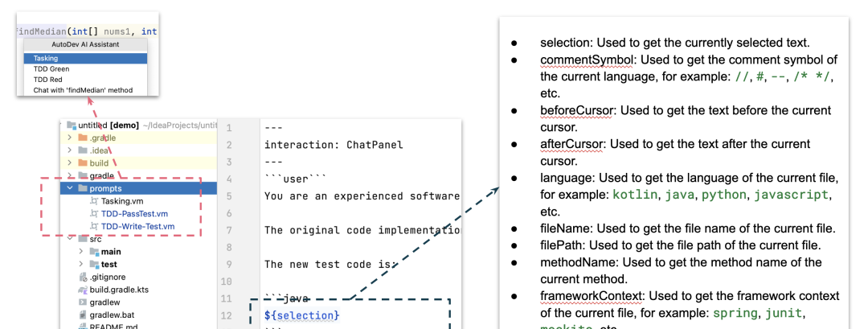Click the main source root folder icon
The width and height of the screenshot is (868, 329).
[94, 252]
